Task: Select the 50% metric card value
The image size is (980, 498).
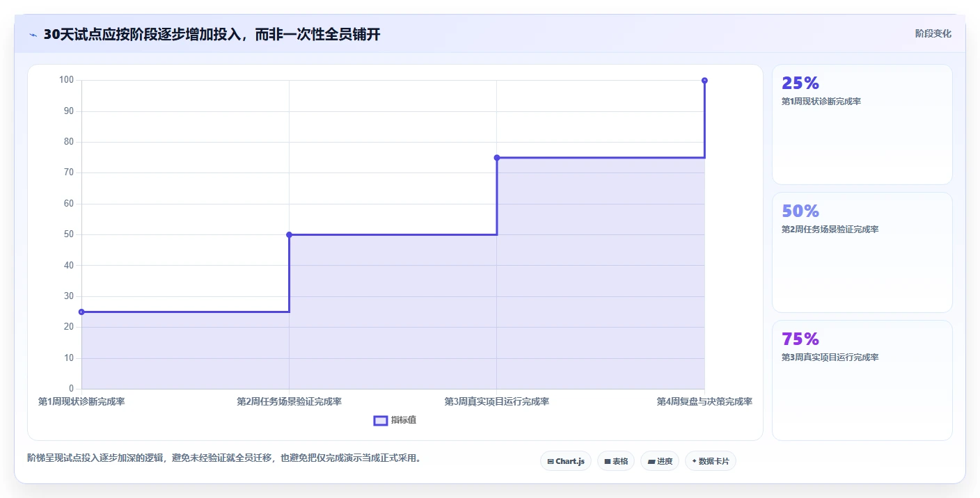Action: [x=800, y=211]
